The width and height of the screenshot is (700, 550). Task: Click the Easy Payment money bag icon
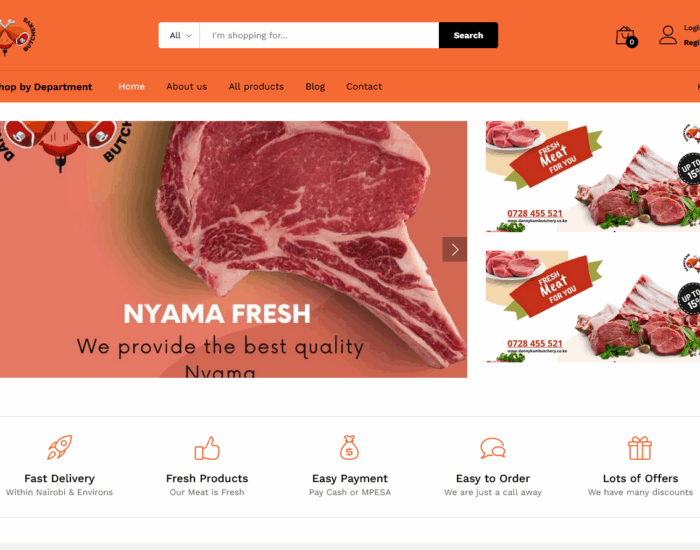pos(350,447)
